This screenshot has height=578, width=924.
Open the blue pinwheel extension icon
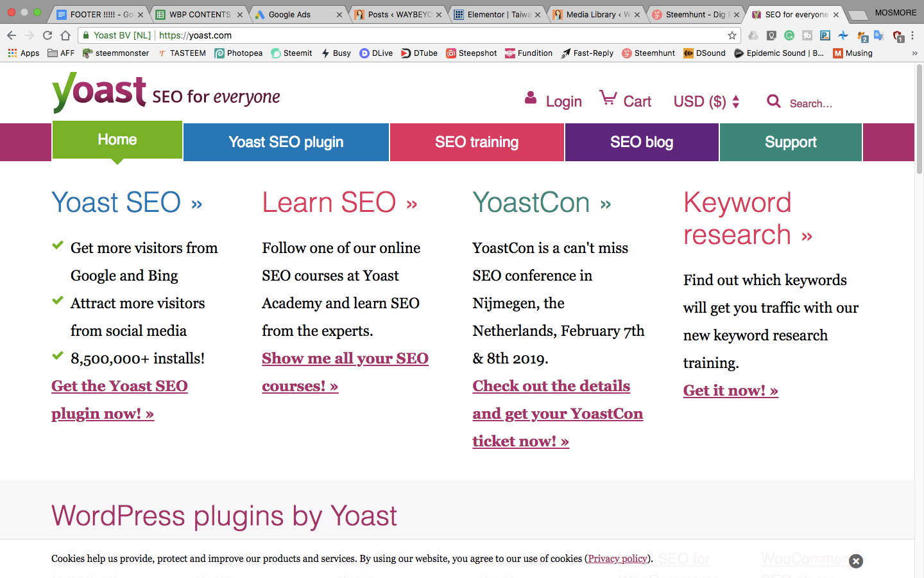pos(843,35)
